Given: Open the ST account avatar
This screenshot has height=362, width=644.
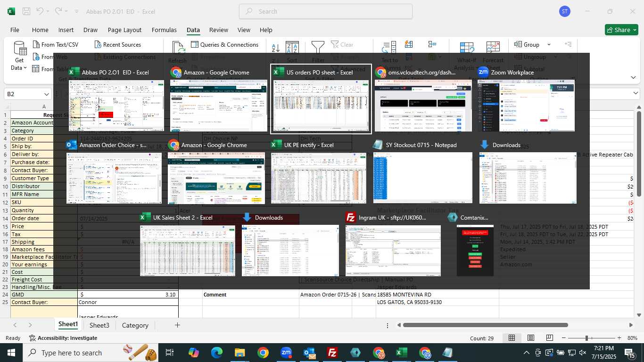Looking at the screenshot, I should [565, 11].
